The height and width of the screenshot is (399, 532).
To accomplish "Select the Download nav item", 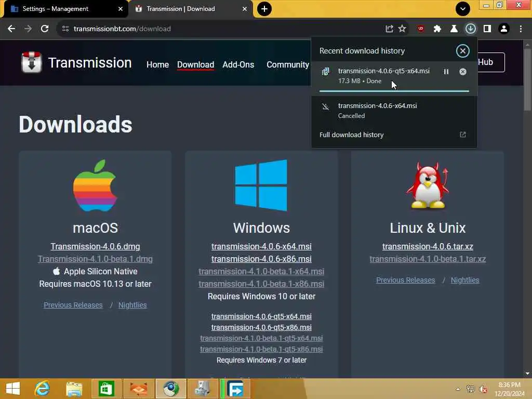I will [x=195, y=64].
